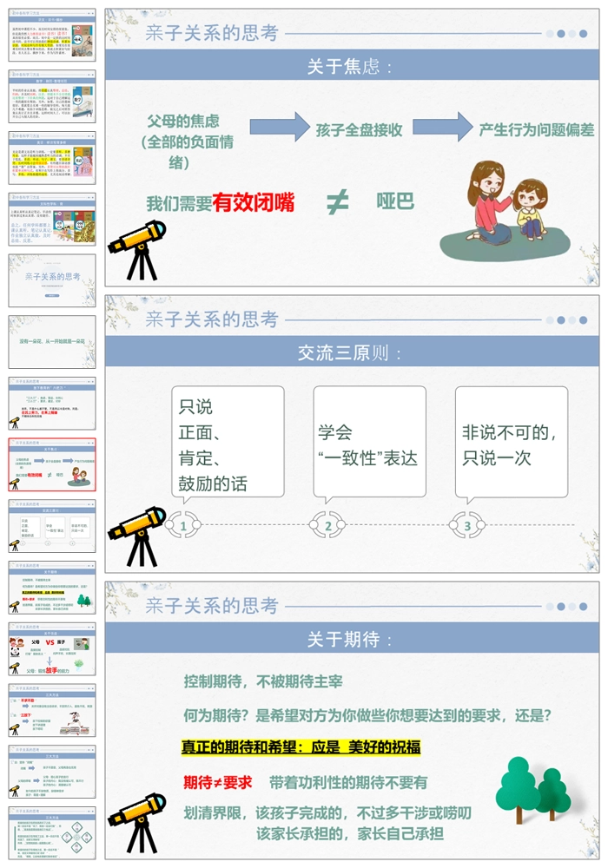Click the 非说不可的，只说一次 speech bubble
608x868 pixels.
(511, 443)
